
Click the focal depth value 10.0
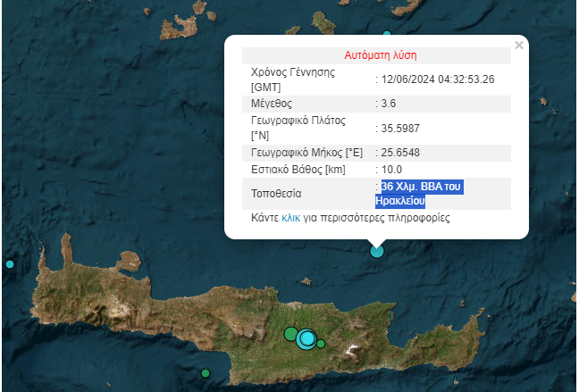click(x=391, y=169)
